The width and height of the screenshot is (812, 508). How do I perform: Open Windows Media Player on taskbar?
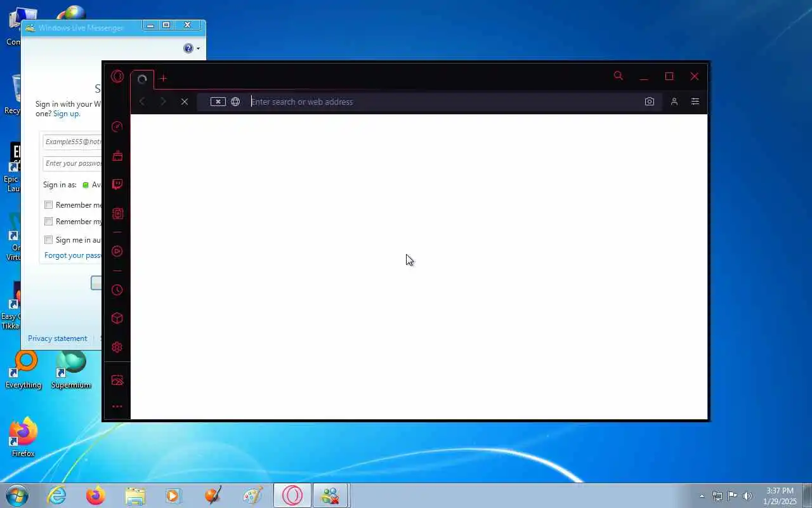pos(174,495)
